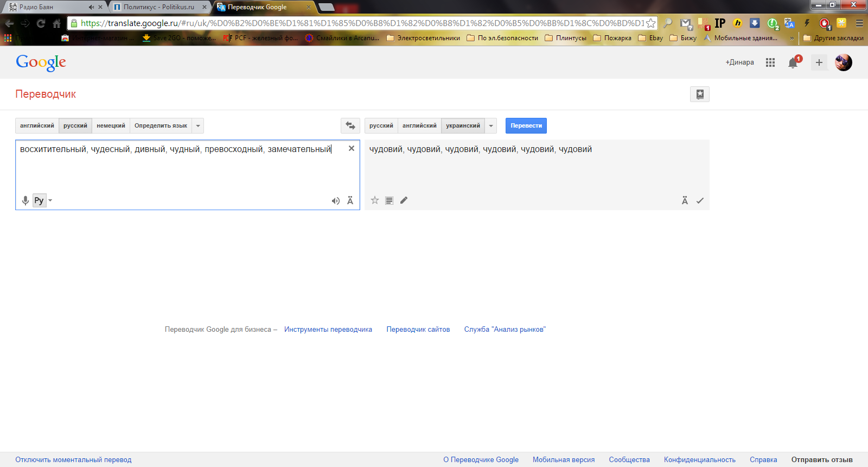Click the microphone voice input icon
Viewport: 868px width, 467px height.
25,200
